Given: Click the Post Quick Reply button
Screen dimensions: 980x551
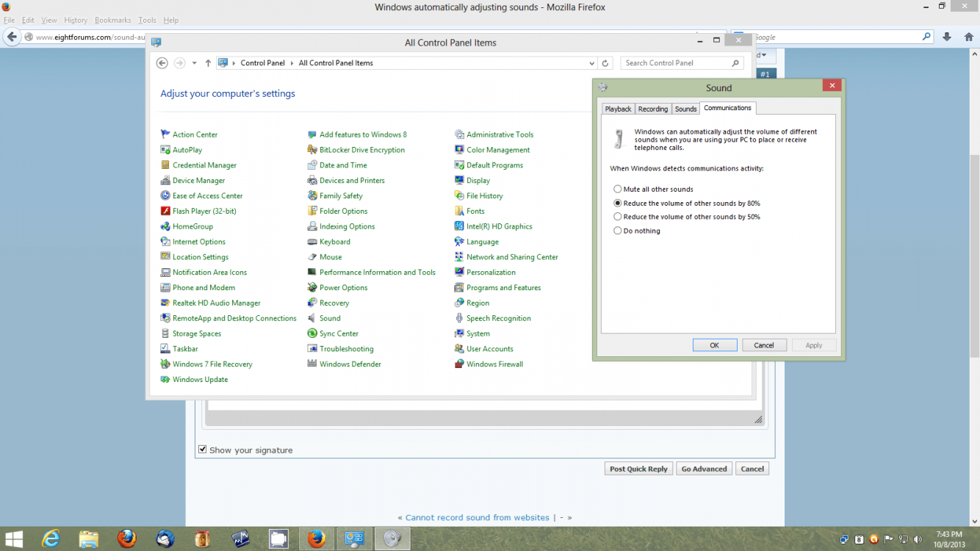Looking at the screenshot, I should 638,469.
